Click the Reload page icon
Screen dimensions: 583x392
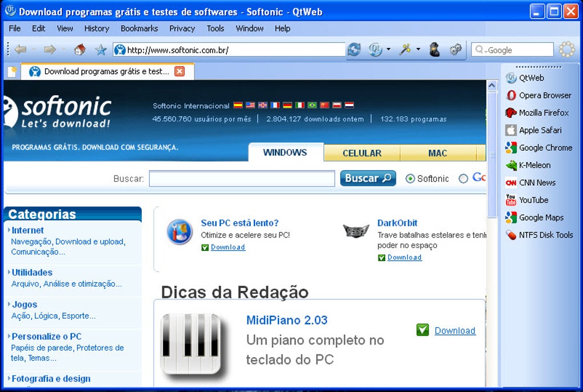pos(354,49)
